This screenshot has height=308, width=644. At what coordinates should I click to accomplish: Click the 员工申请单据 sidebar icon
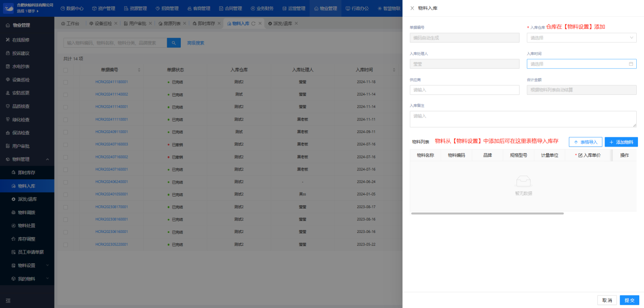click(13, 252)
